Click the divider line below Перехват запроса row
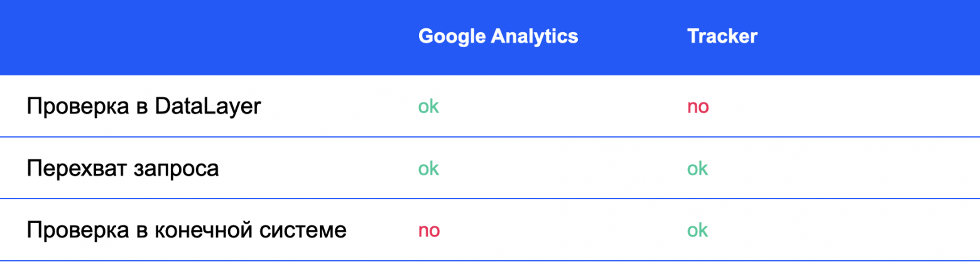 click(x=490, y=199)
